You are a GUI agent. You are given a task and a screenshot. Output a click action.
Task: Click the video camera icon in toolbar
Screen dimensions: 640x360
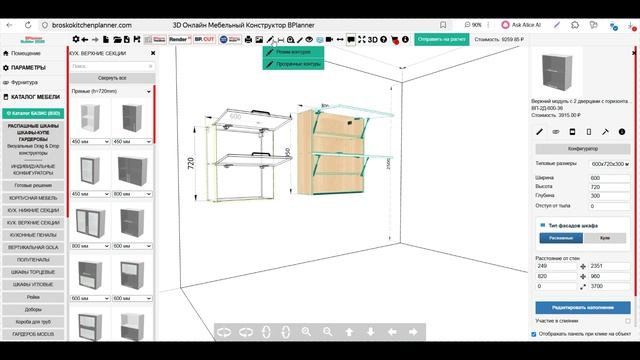(x=329, y=40)
